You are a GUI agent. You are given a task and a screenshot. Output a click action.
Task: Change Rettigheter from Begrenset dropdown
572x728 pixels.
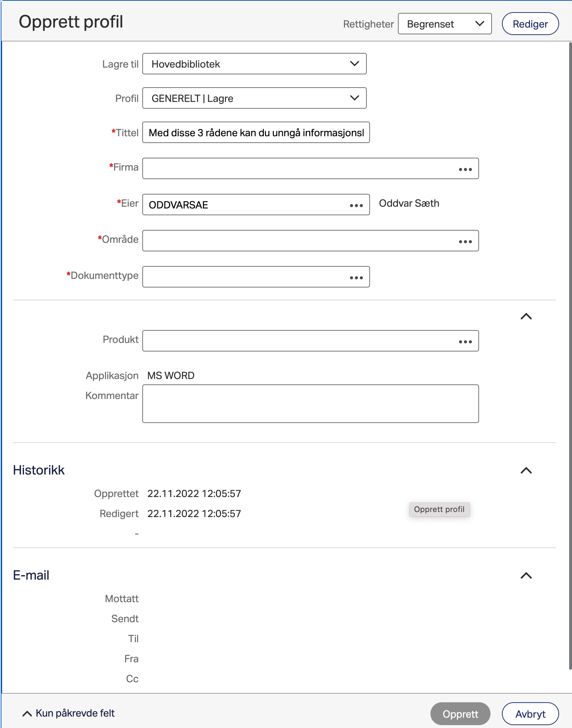click(444, 24)
